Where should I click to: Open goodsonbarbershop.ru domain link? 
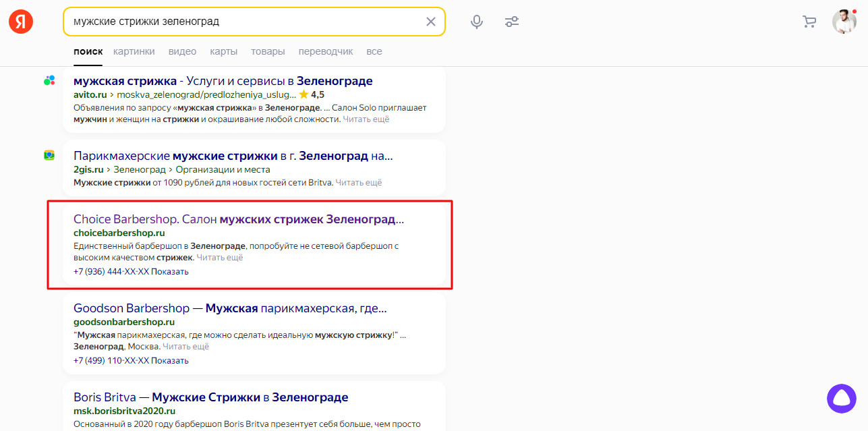(124, 322)
